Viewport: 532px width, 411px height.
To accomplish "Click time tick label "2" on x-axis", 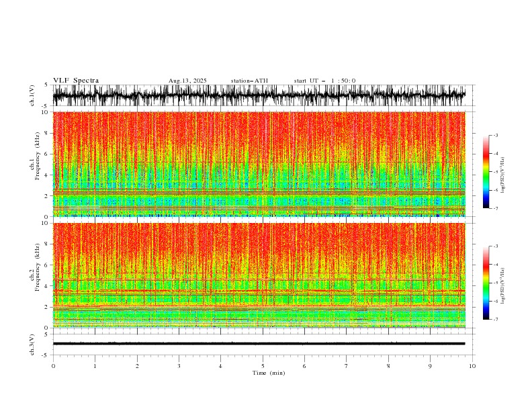I will coord(137,366).
